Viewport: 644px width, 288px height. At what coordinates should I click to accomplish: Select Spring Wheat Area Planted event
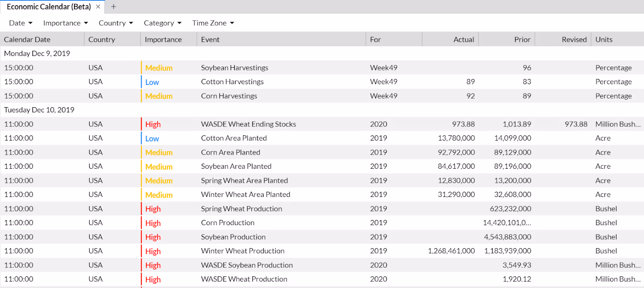coord(244,180)
